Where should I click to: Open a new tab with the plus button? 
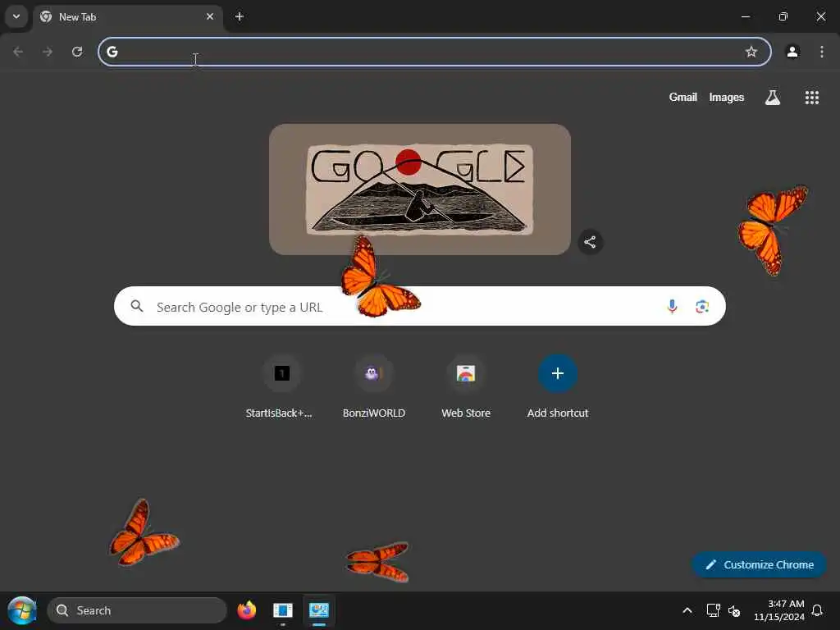[x=240, y=16]
